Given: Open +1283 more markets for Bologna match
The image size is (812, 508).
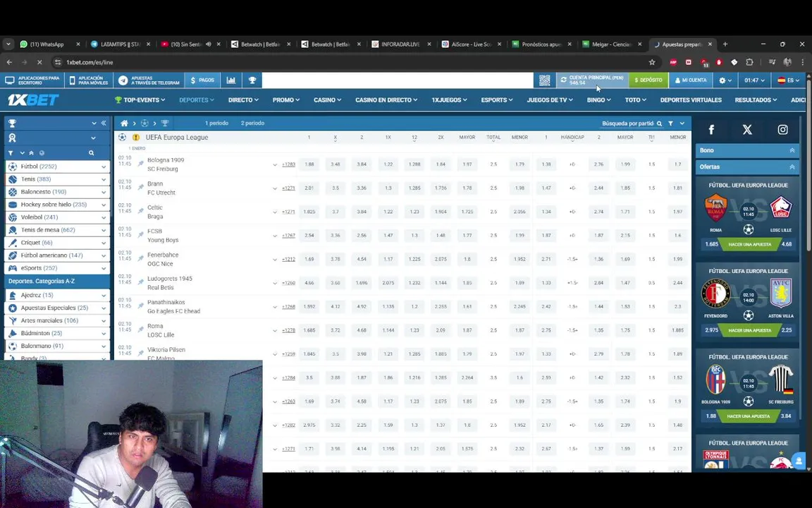Looking at the screenshot, I should click(288, 165).
